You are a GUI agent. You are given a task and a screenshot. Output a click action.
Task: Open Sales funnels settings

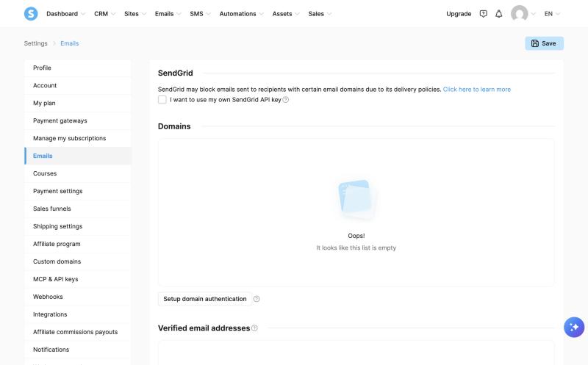78,209
